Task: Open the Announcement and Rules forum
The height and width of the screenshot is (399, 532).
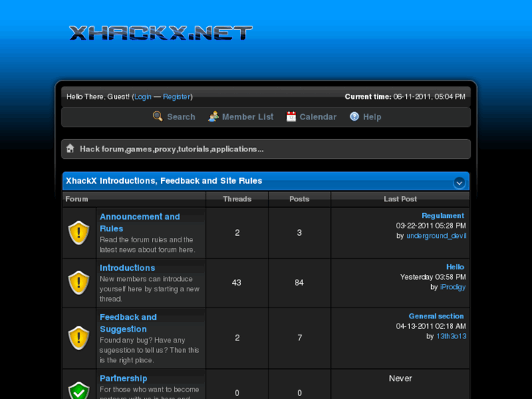Action: [x=140, y=223]
